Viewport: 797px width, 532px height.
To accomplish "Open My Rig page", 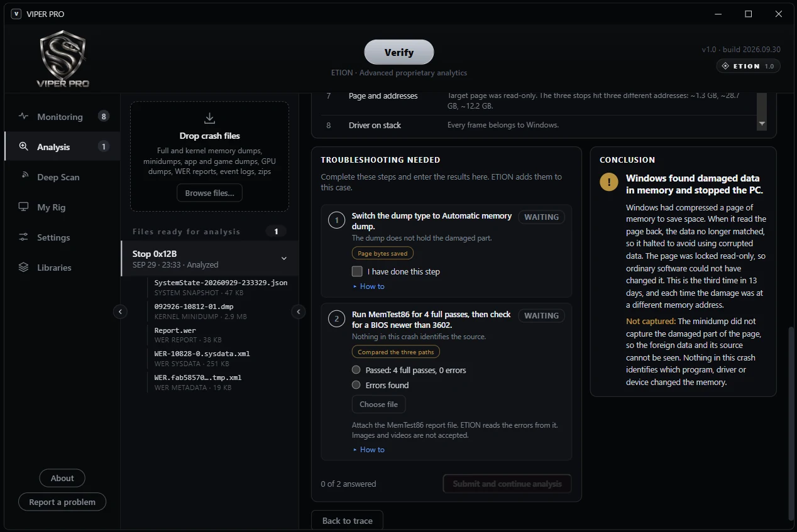I will 62,207.
